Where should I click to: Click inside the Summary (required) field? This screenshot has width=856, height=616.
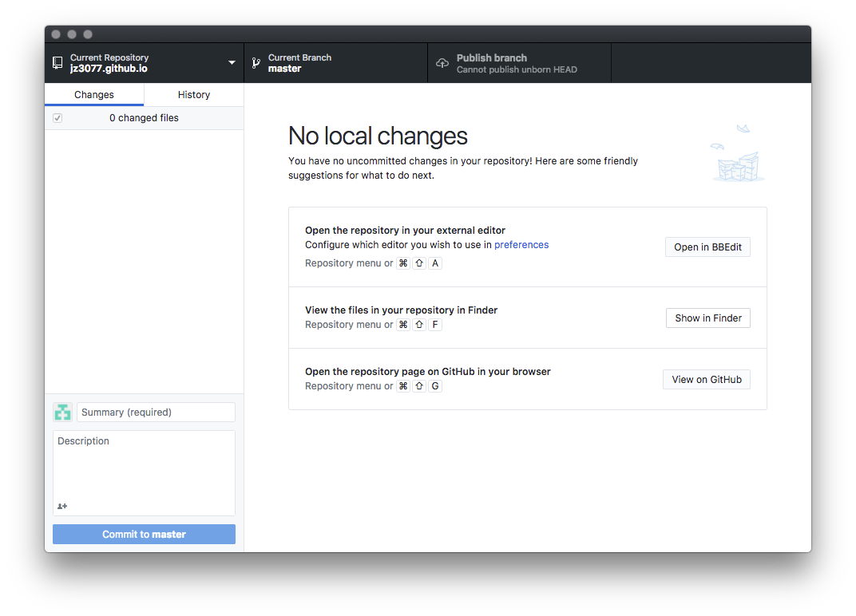157,412
